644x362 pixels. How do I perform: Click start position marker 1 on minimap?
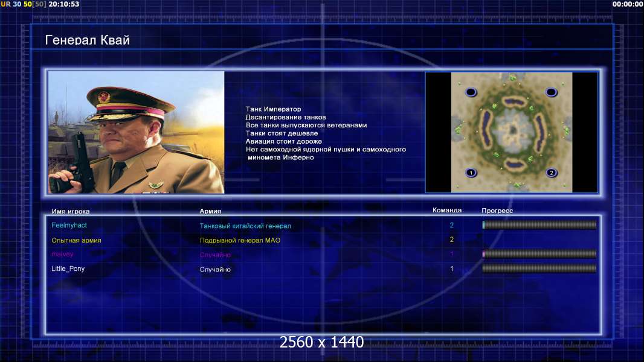click(471, 173)
